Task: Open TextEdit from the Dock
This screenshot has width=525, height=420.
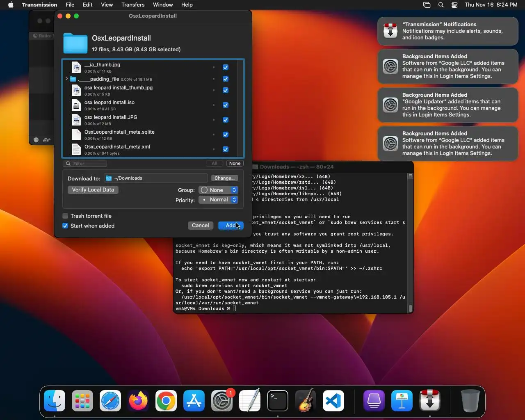Action: [x=250, y=401]
